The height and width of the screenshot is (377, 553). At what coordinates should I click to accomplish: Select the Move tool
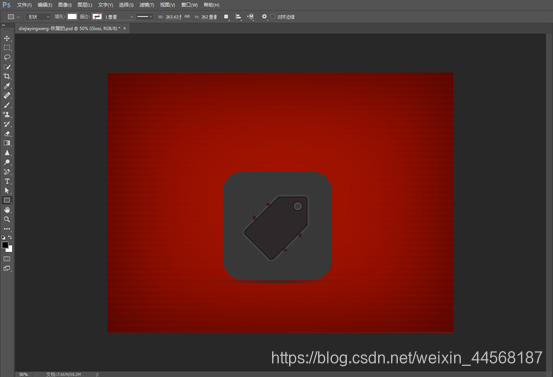(x=7, y=38)
